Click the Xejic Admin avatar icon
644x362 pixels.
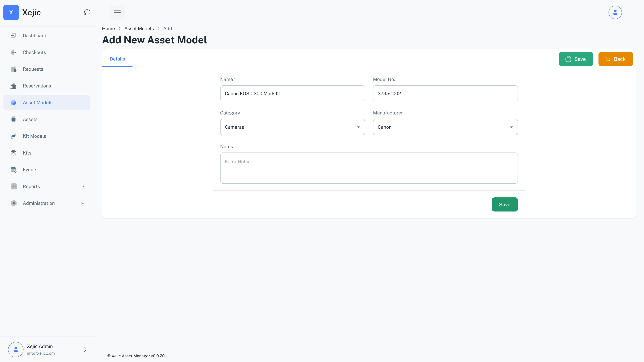[x=15, y=349]
